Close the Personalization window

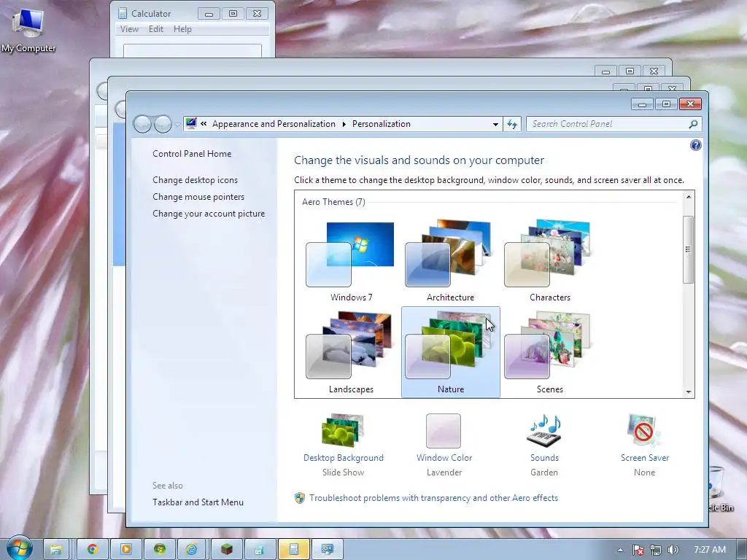coord(690,104)
